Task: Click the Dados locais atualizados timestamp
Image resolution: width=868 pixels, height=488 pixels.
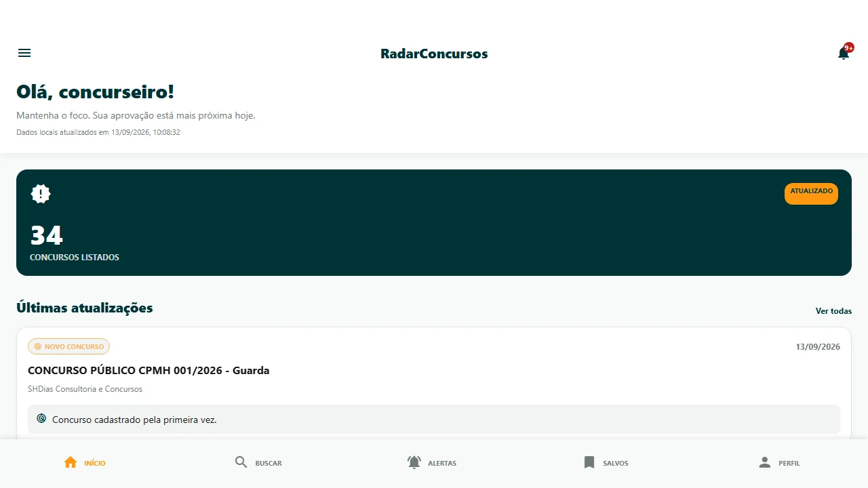Action: point(98,132)
